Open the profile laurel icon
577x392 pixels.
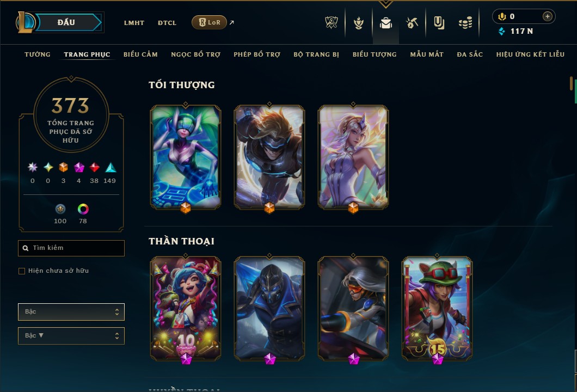coord(358,23)
